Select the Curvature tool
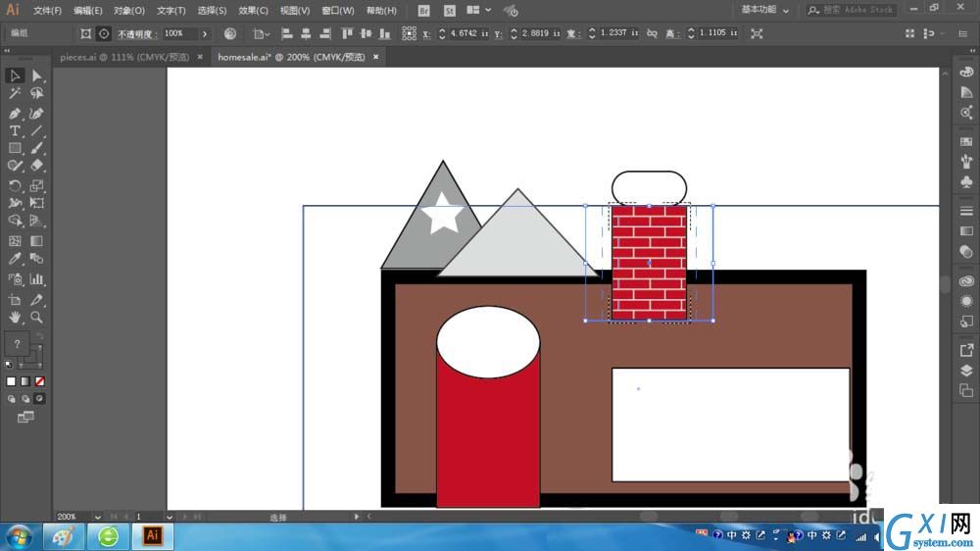 [x=37, y=114]
